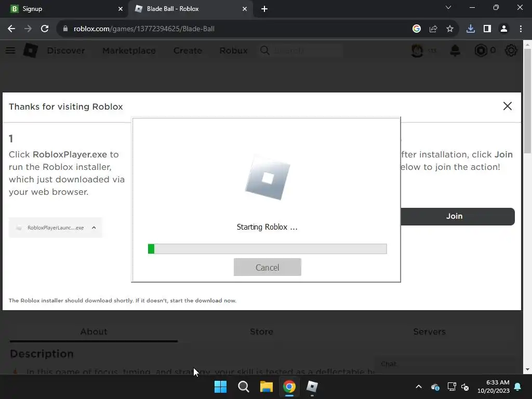Open Roblox settings gear
Viewport: 532px width, 399px height.
click(511, 50)
